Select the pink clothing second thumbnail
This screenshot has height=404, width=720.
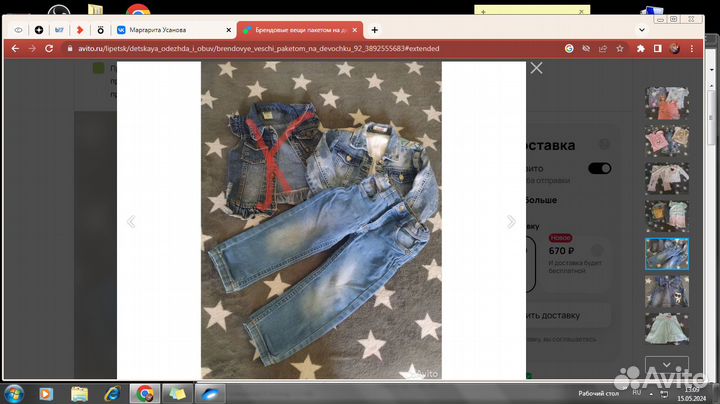coord(666,140)
